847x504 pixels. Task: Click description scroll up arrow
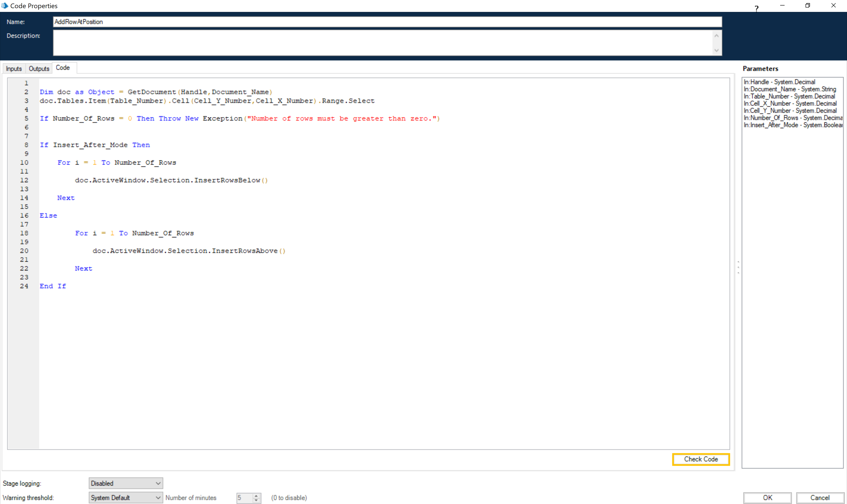tap(716, 36)
